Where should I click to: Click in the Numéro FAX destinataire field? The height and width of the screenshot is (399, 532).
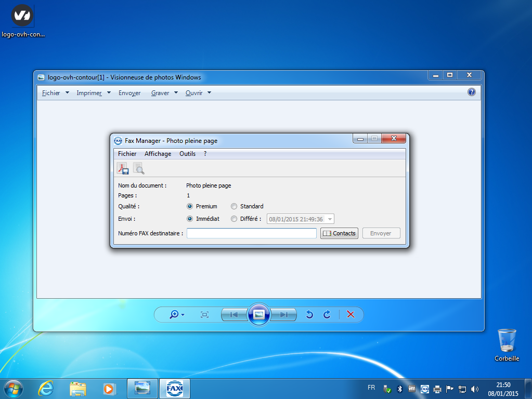(251, 233)
